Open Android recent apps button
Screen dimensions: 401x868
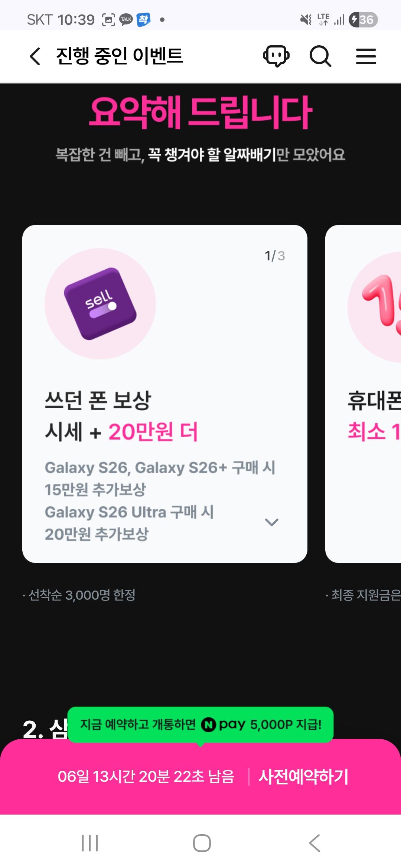[x=90, y=843]
